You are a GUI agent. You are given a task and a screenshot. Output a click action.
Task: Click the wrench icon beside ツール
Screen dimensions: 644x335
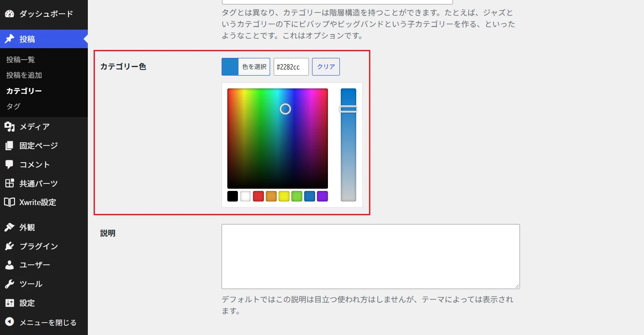tap(10, 284)
